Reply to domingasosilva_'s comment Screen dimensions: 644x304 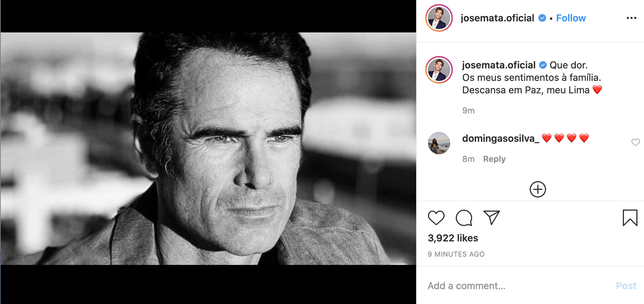pyautogui.click(x=494, y=159)
